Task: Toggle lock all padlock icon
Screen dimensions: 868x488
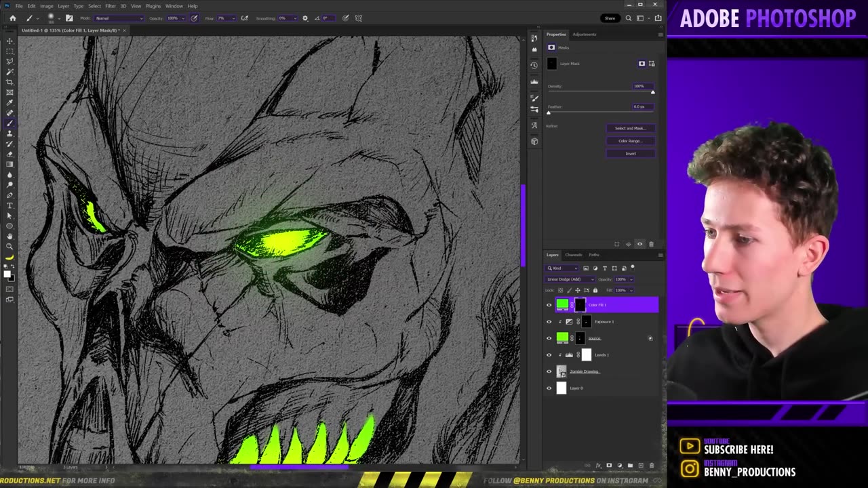Action: [x=595, y=290]
